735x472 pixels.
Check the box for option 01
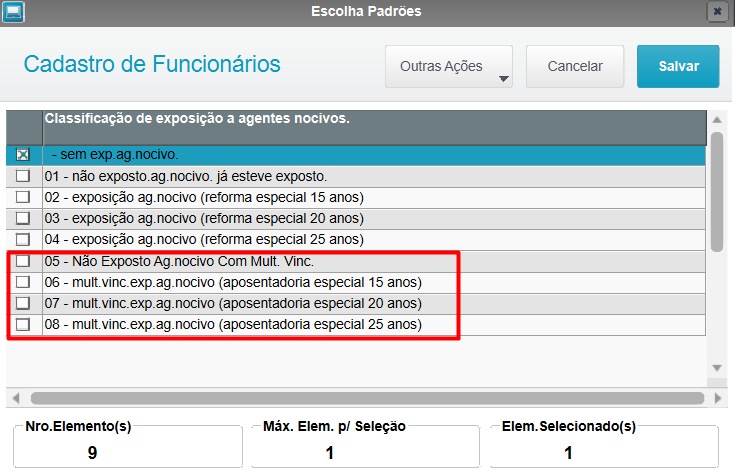click(x=22, y=176)
